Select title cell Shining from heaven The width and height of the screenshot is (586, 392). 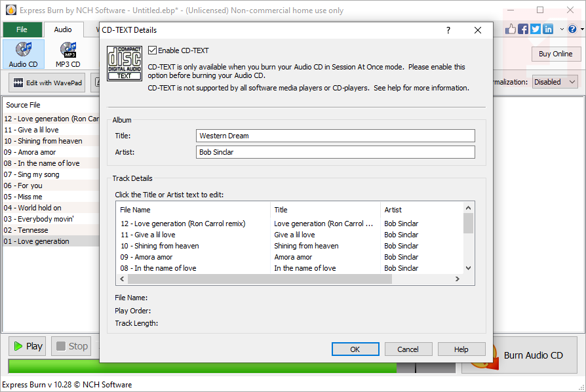click(307, 246)
